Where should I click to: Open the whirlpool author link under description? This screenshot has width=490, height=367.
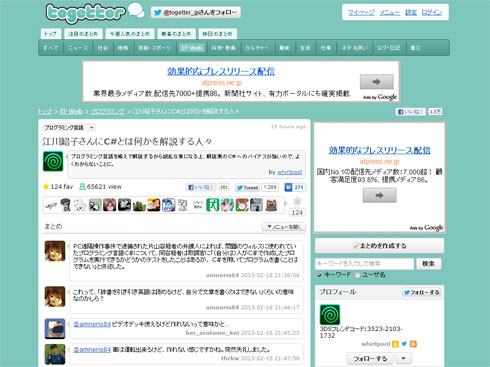point(289,172)
